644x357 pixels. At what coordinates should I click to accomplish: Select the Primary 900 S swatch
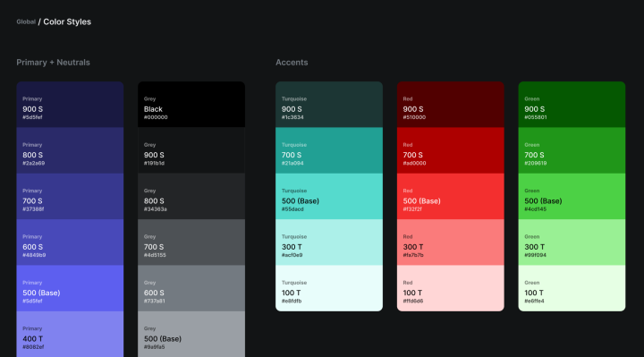tap(70, 105)
